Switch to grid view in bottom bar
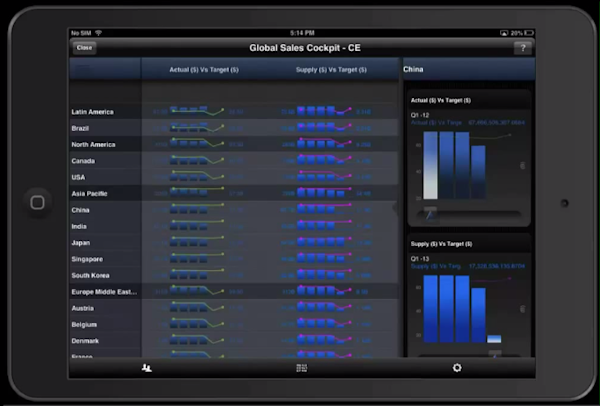The height and width of the screenshot is (406, 600). point(301,368)
